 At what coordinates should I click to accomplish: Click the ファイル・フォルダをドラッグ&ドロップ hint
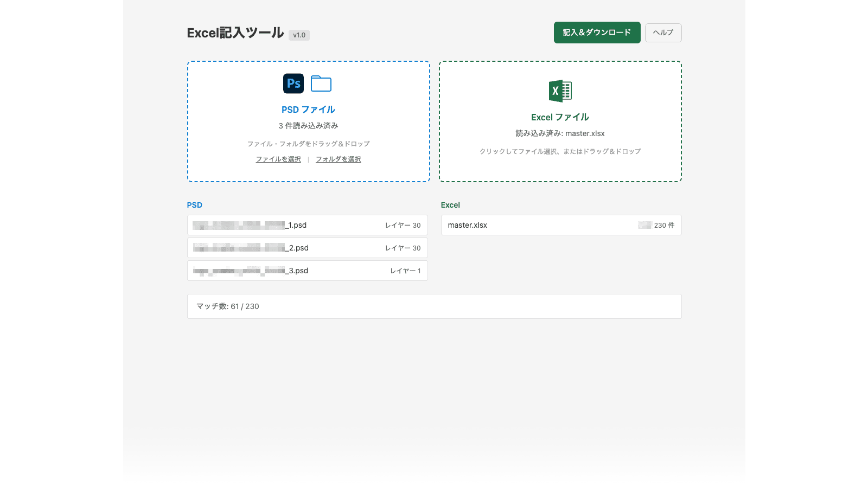308,144
